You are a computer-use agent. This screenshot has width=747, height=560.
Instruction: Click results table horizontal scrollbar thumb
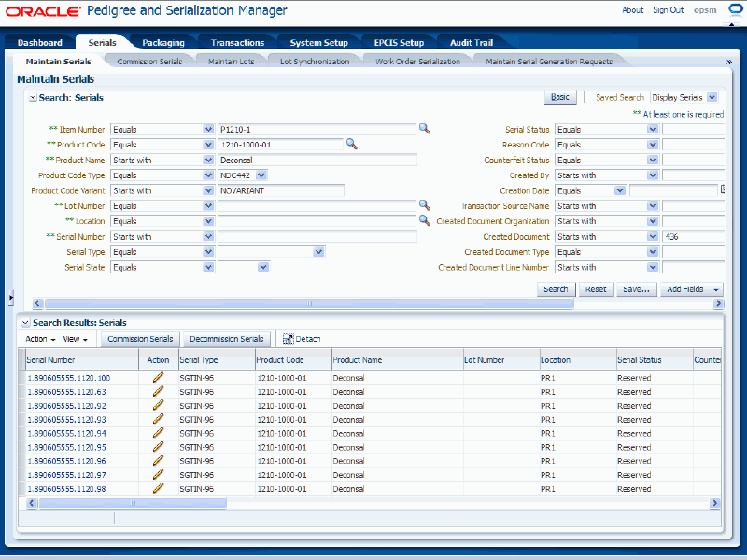click(133, 503)
